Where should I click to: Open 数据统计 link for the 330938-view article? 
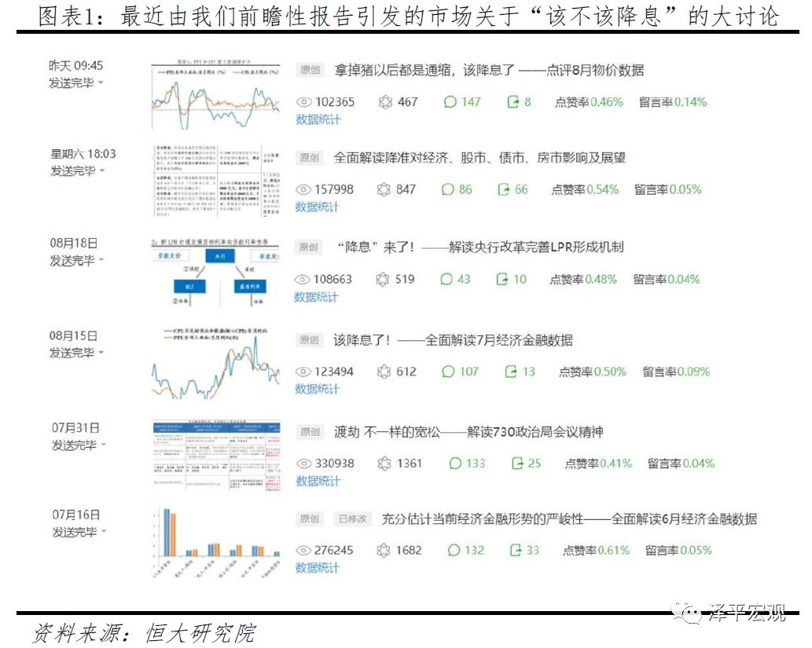coord(318,481)
